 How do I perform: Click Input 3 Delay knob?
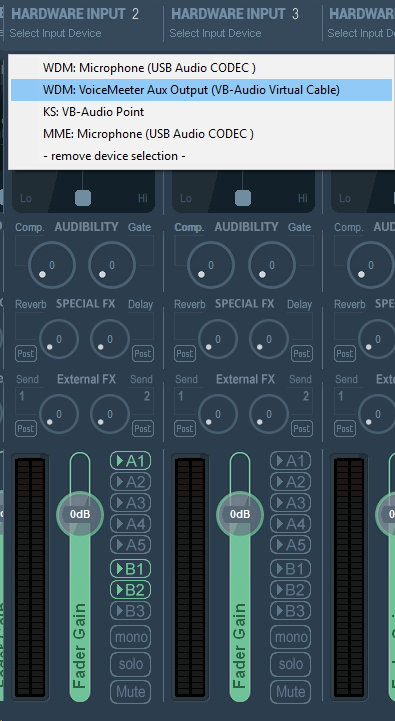point(269,339)
